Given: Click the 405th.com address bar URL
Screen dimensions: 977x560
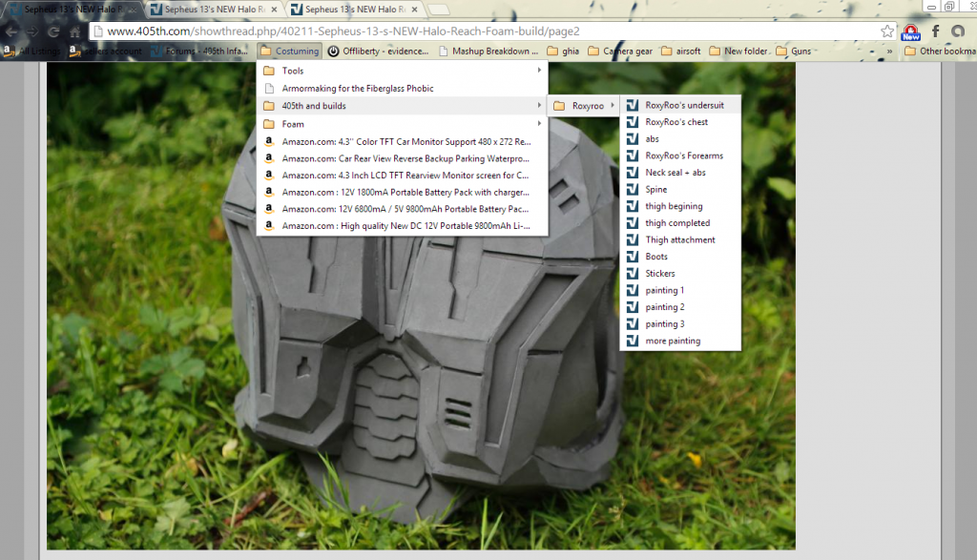Looking at the screenshot, I should tap(343, 31).
